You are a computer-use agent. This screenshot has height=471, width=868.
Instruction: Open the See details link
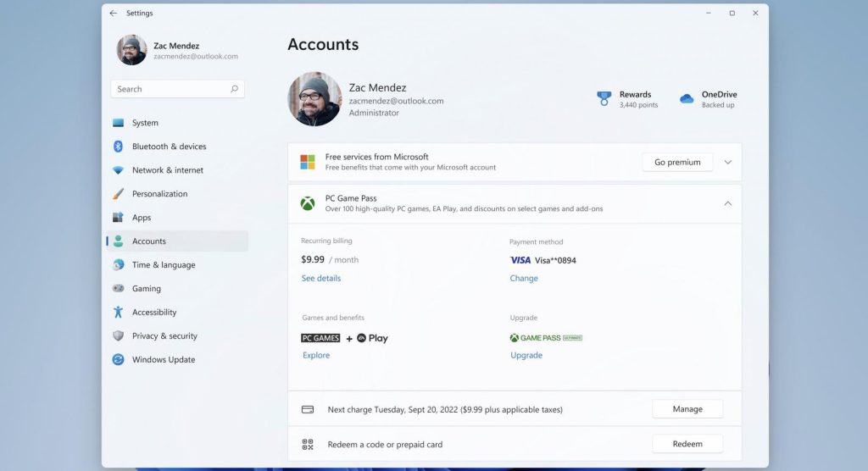[x=321, y=278]
